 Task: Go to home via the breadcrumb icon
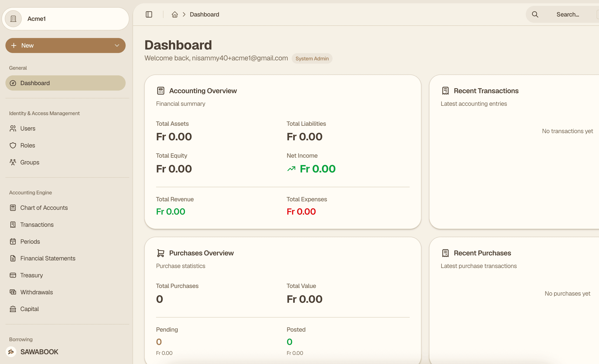(x=175, y=15)
